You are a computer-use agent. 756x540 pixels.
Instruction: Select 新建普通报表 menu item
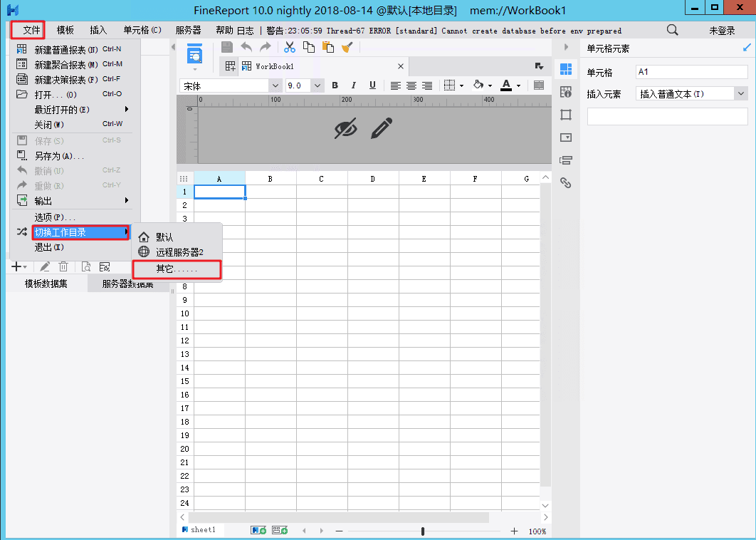73,49
